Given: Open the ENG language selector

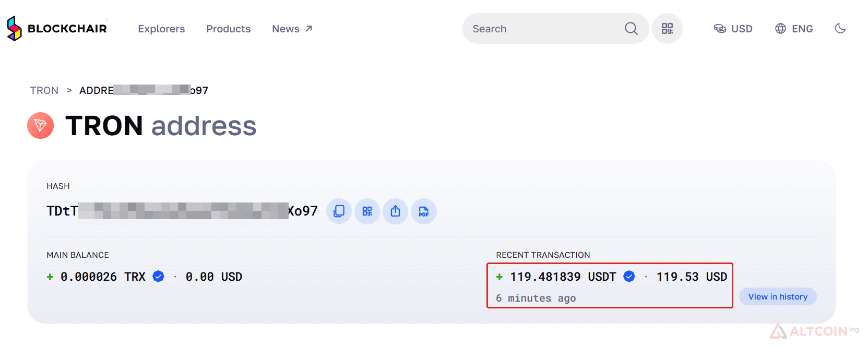Looking at the screenshot, I should [x=794, y=29].
